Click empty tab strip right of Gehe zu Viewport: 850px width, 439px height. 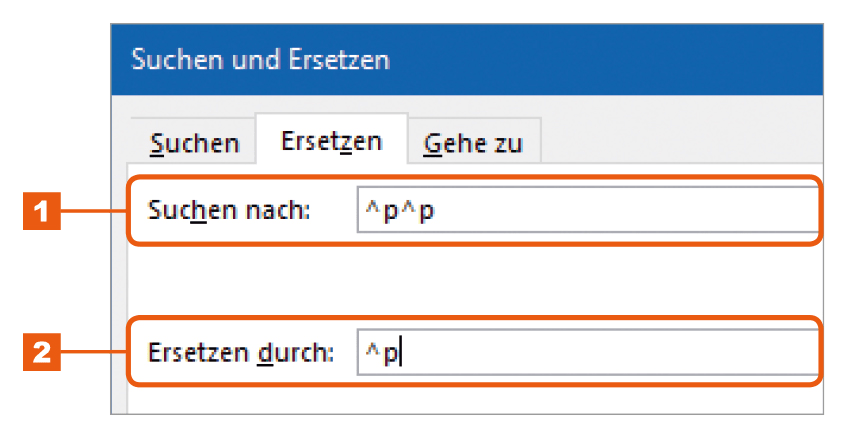[682, 140]
